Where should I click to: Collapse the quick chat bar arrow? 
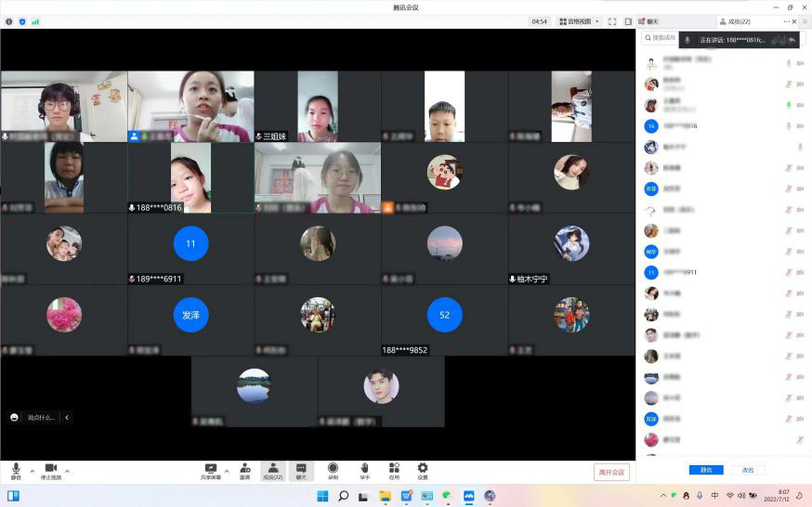(x=67, y=417)
